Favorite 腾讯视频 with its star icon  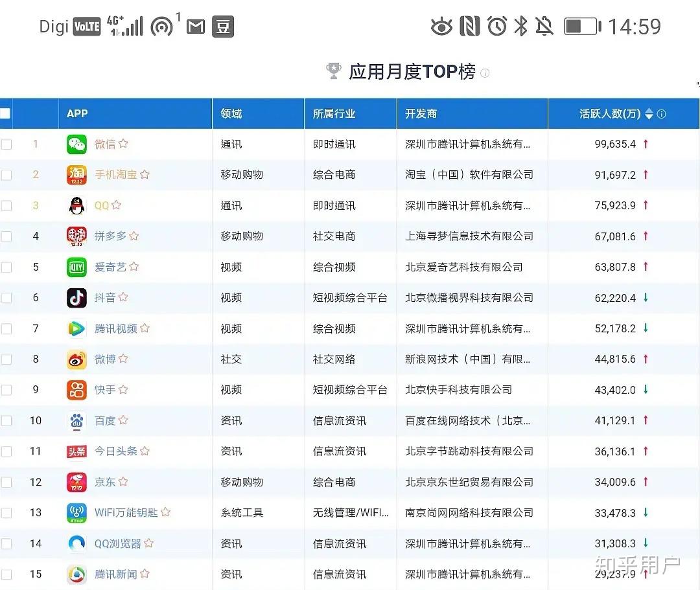tap(145, 328)
